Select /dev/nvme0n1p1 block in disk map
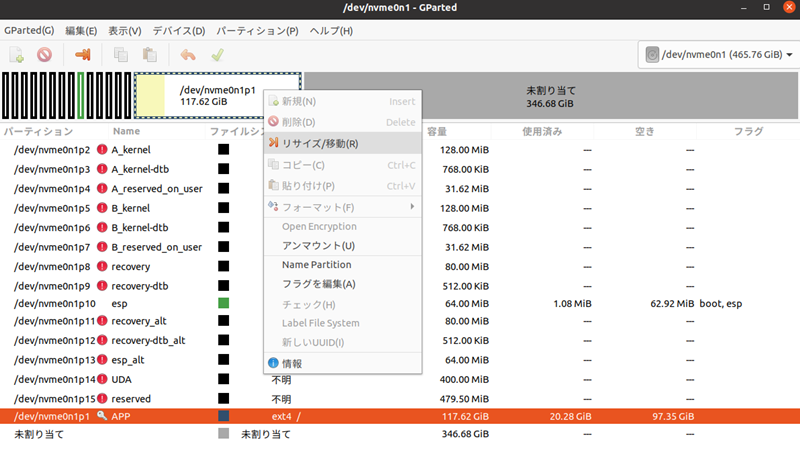The width and height of the screenshot is (800, 470). tap(217, 95)
